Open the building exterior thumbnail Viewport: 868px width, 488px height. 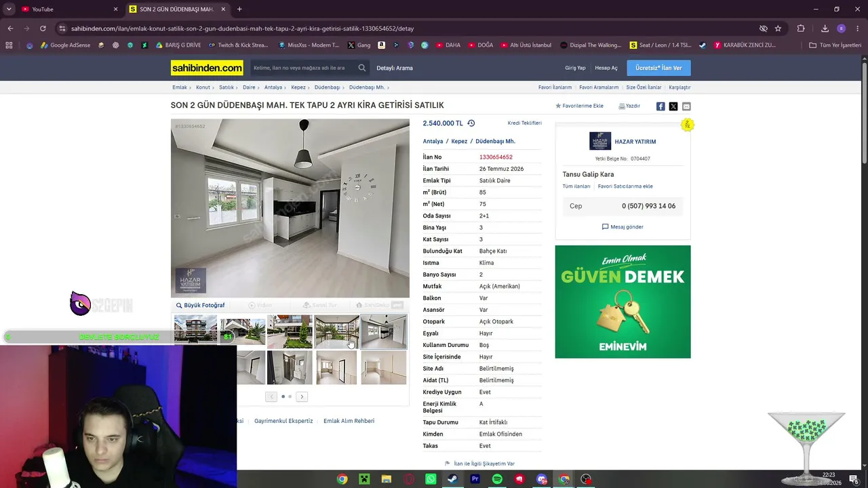195,331
